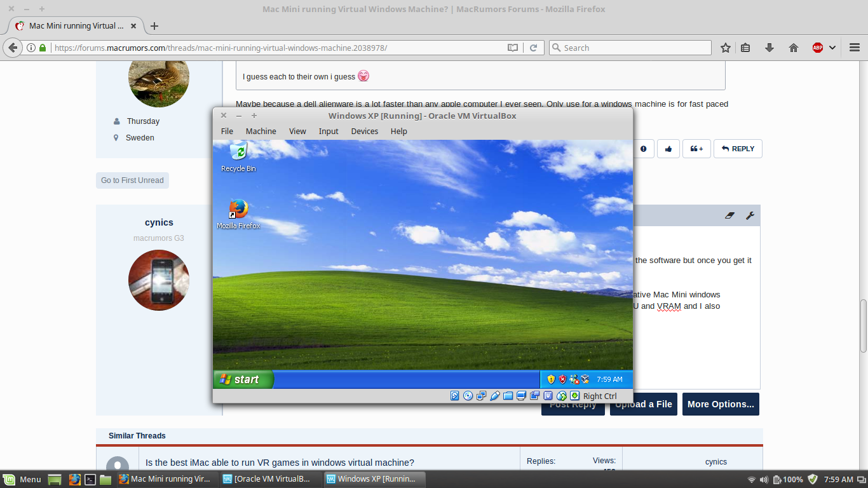Open the VirtualBox File menu
This screenshot has width=868, height=488.
[227, 132]
